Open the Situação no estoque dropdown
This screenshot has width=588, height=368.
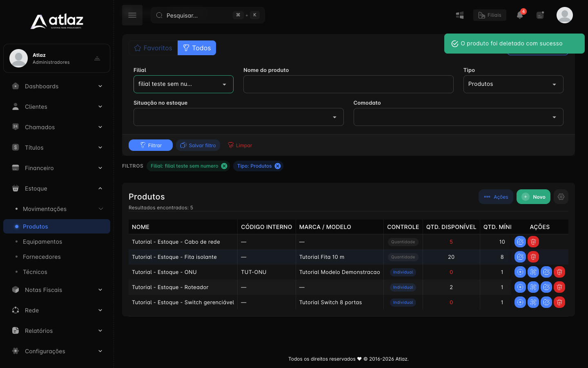238,117
